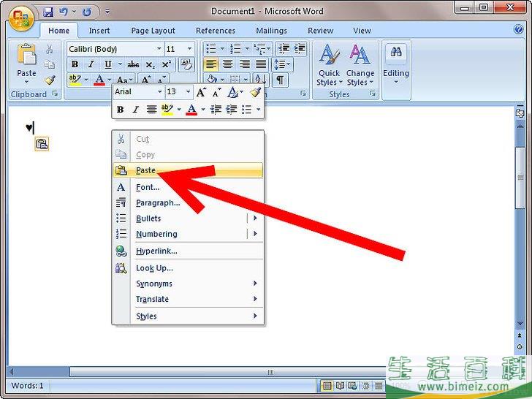The image size is (532, 399).
Task: Choose Paste in context menu
Action: 188,170
